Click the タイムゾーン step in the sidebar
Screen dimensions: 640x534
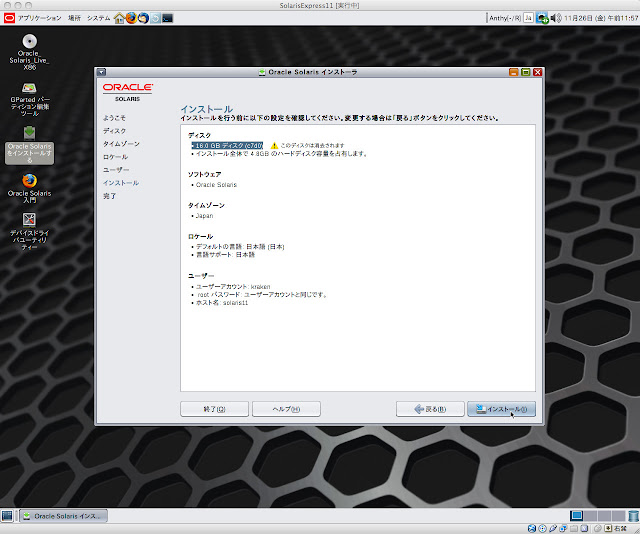121,144
